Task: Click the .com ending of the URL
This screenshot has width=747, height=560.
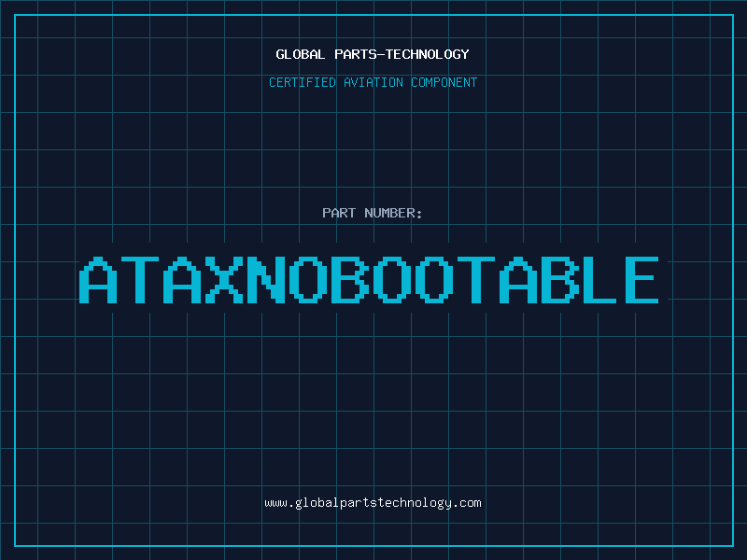Action: click(x=468, y=503)
